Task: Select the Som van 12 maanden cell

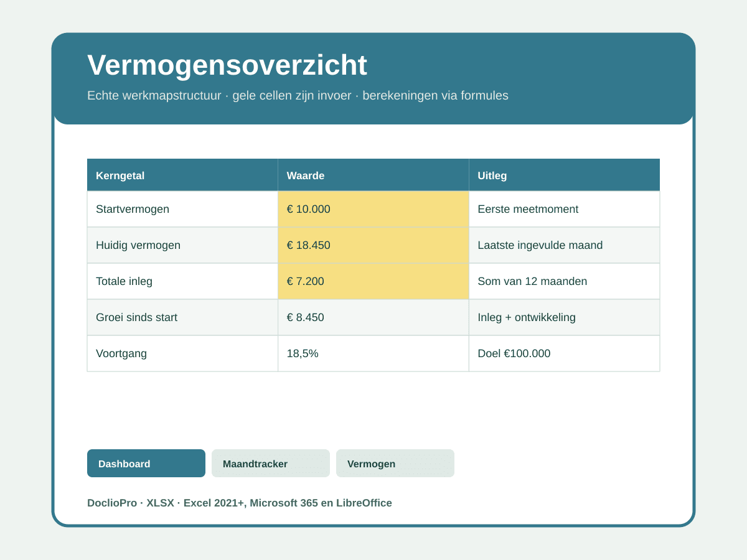Action: (565, 281)
